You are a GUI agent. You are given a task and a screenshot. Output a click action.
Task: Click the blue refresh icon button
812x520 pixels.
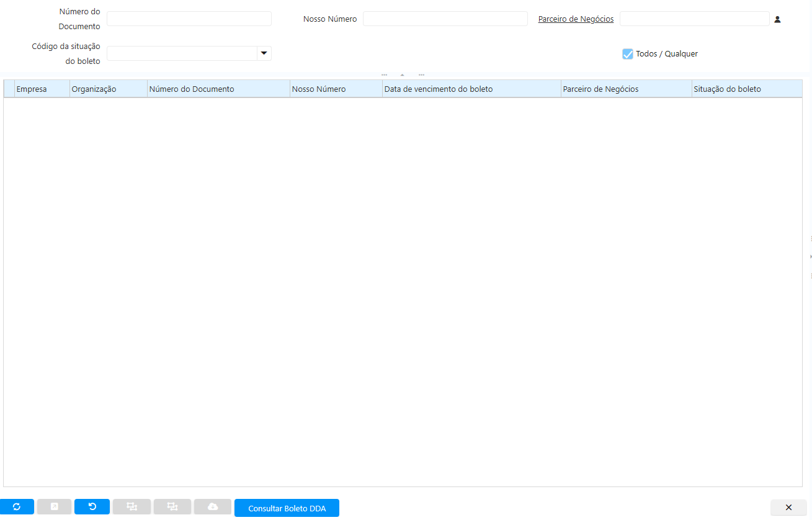tap(17, 507)
